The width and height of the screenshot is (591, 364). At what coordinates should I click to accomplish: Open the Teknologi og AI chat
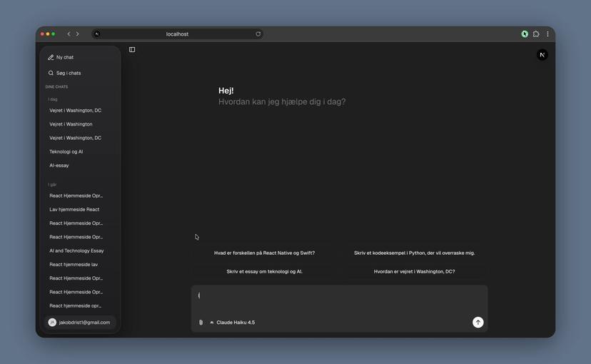66,151
